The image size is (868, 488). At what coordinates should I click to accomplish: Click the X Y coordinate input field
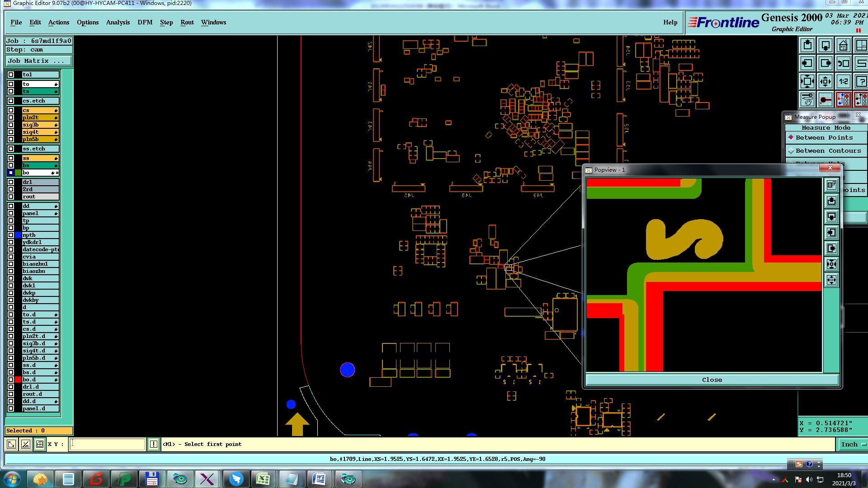tap(108, 444)
